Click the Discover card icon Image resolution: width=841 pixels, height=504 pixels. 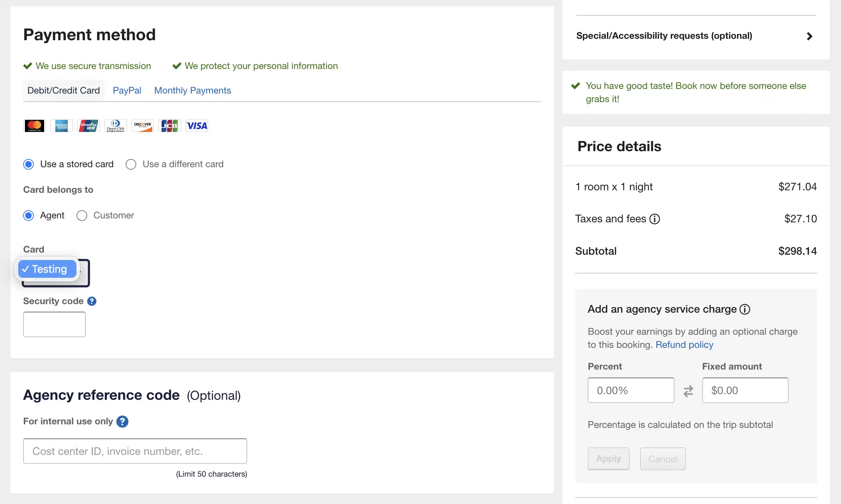[x=143, y=126]
